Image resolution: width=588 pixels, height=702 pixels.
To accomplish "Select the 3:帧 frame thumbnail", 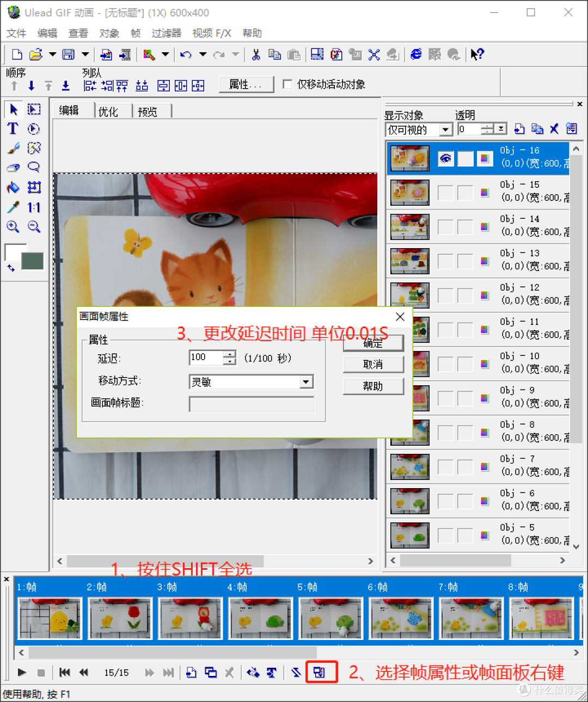I will coord(190,619).
